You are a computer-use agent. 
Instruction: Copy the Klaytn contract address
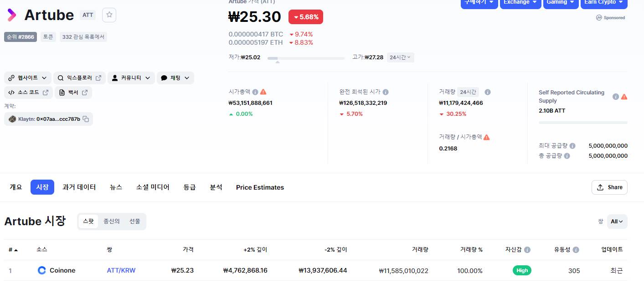(86, 119)
